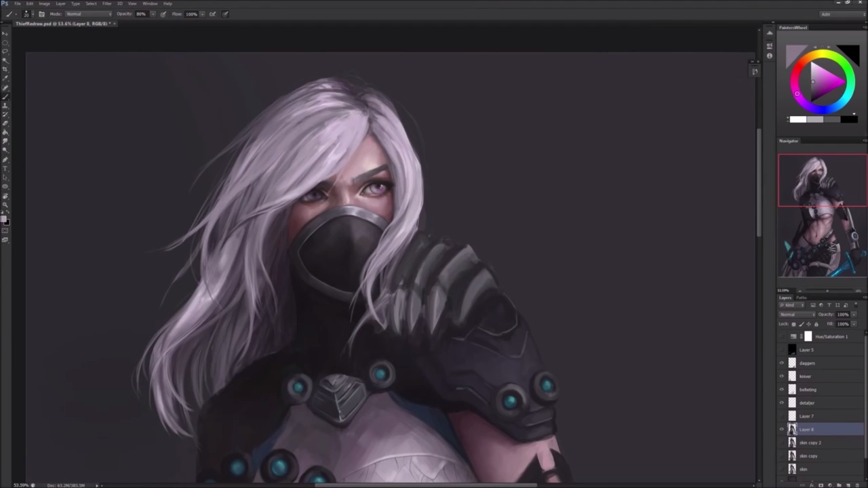Viewport: 868px width, 488px height.
Task: Enable airbrush mode in the options bar
Action: pos(212,14)
